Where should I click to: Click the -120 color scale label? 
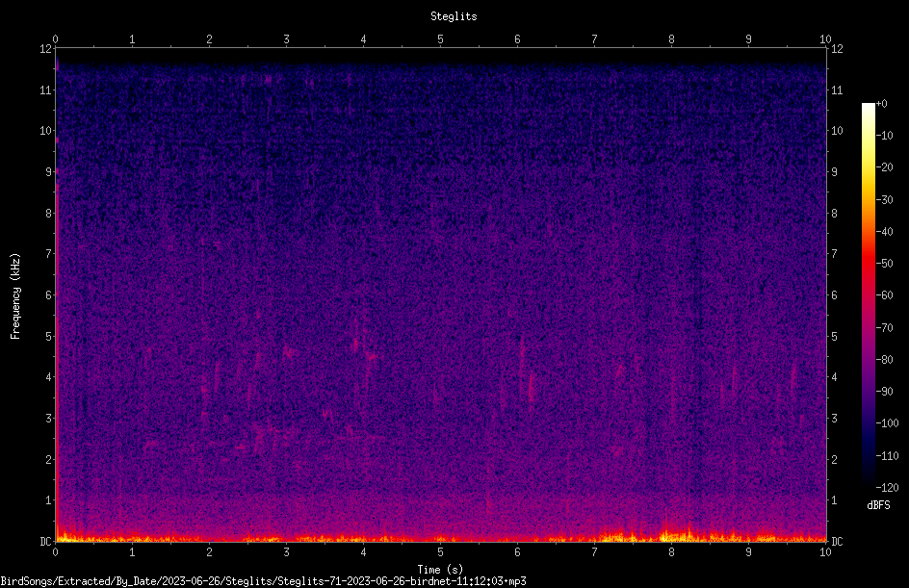tap(887, 488)
